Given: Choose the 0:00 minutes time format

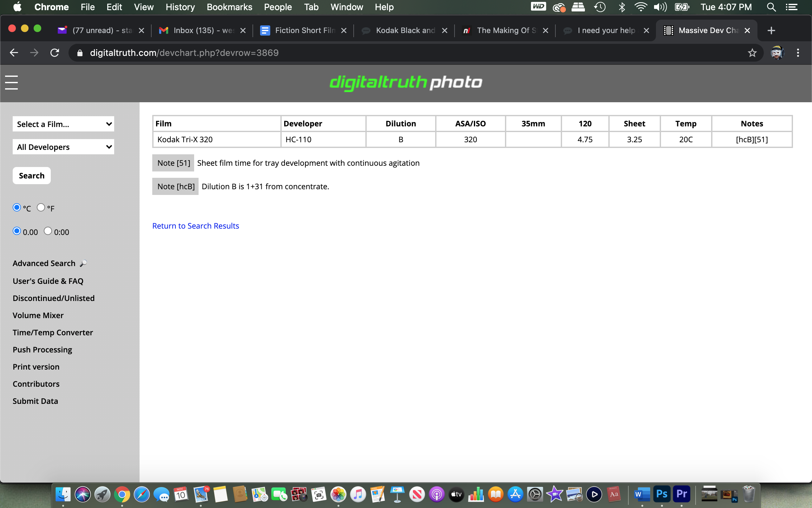Looking at the screenshot, I should pos(48,231).
